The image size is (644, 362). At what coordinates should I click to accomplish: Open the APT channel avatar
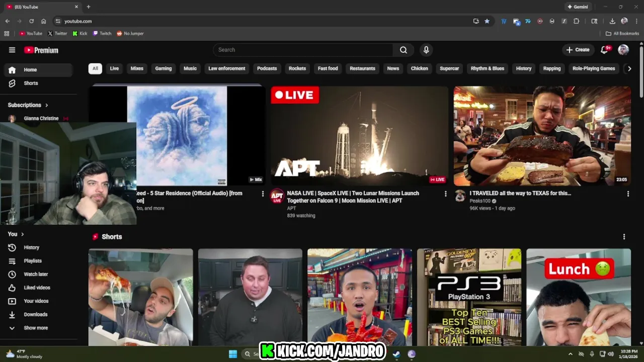(x=277, y=196)
